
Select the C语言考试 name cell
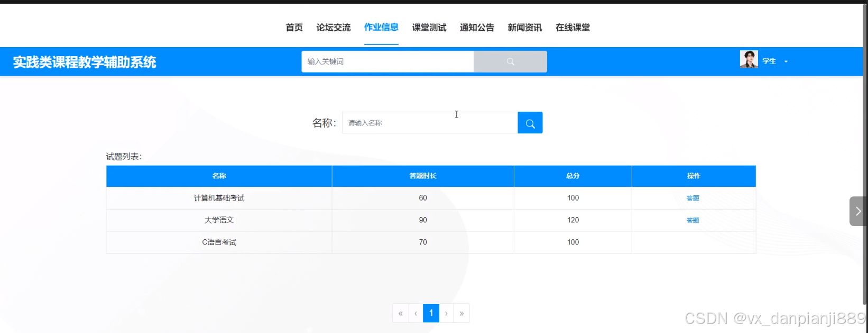click(x=219, y=242)
